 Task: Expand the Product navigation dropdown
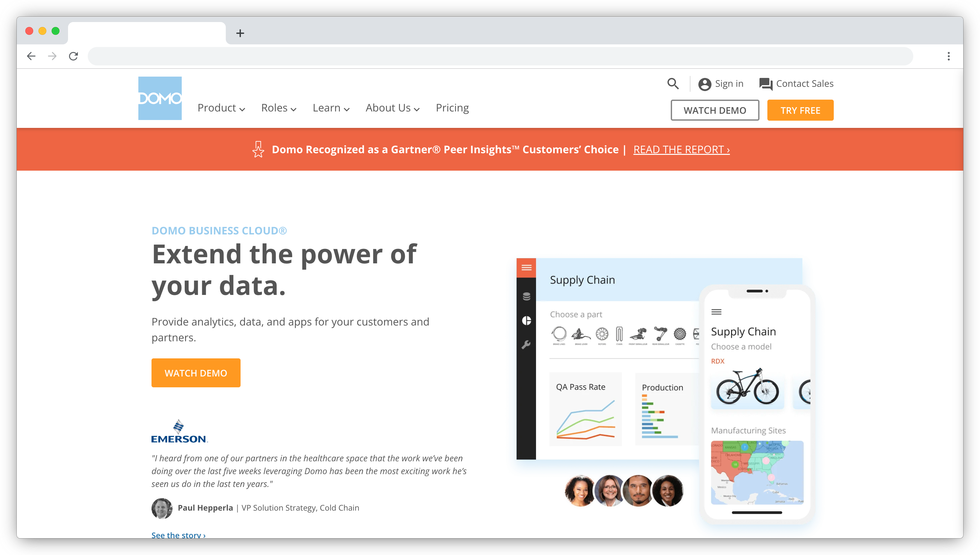click(221, 108)
